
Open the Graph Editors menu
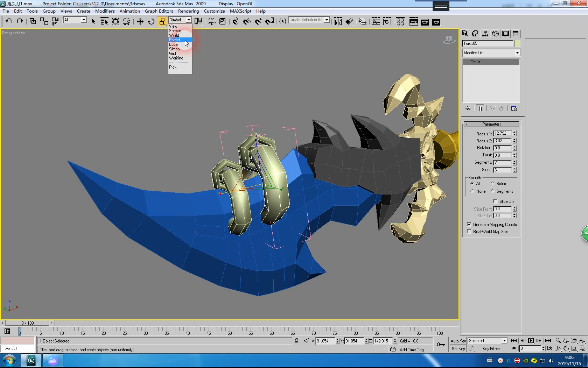coord(159,11)
